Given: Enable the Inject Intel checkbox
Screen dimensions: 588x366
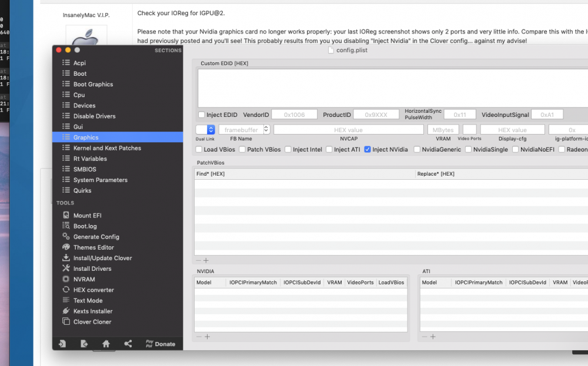Looking at the screenshot, I should click(x=288, y=149).
